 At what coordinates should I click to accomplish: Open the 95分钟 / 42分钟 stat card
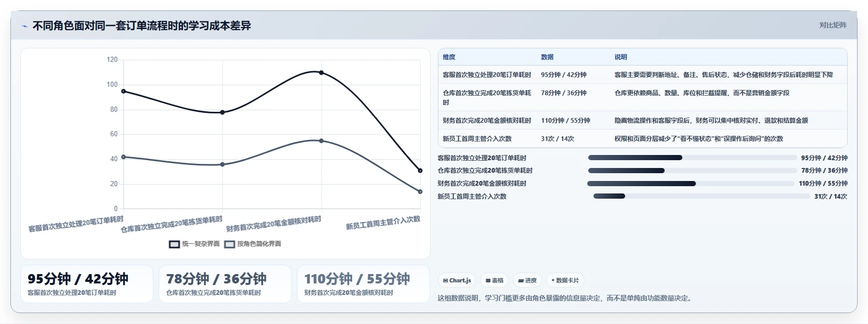[x=87, y=284]
